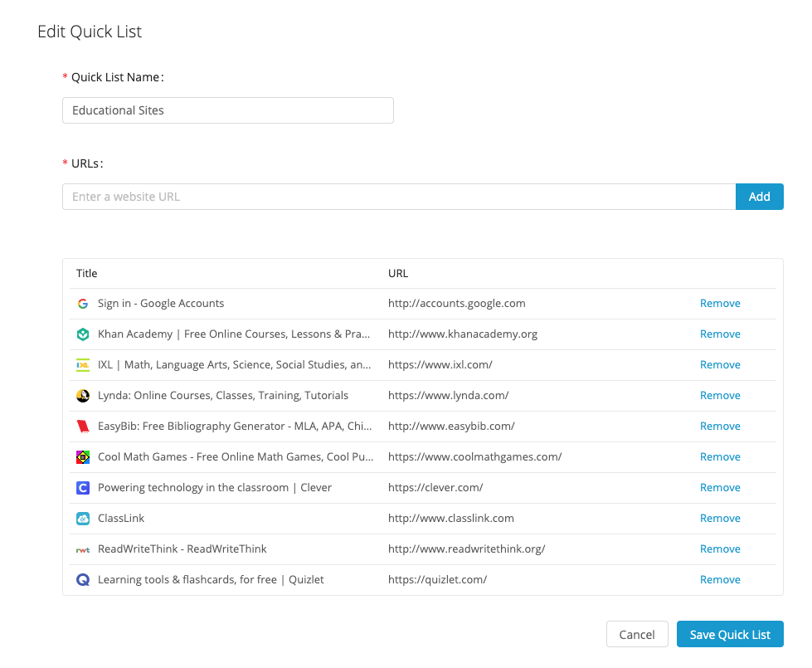Remove the IXL entry
This screenshot has width=812, height=668.
tap(720, 364)
